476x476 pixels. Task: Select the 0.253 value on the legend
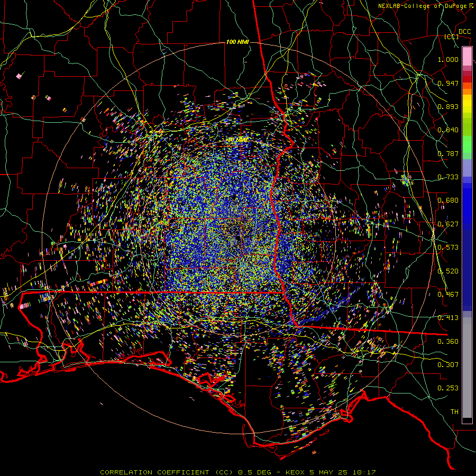448,388
